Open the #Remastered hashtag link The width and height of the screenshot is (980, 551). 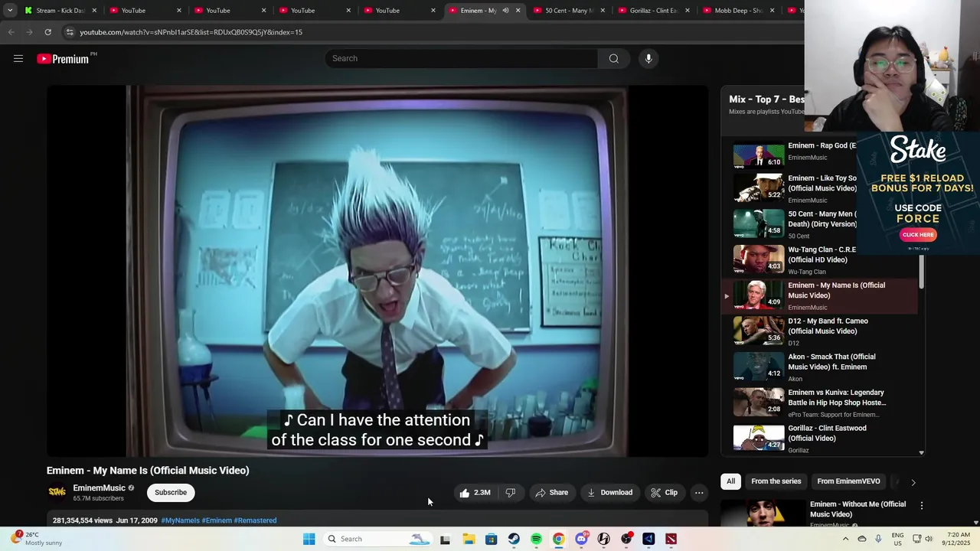(255, 520)
